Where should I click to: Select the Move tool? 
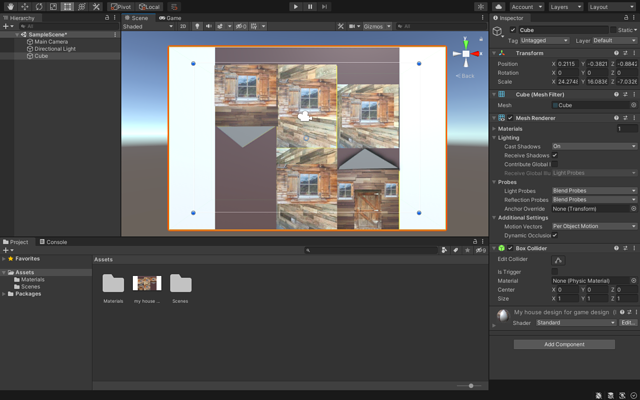[x=24, y=7]
